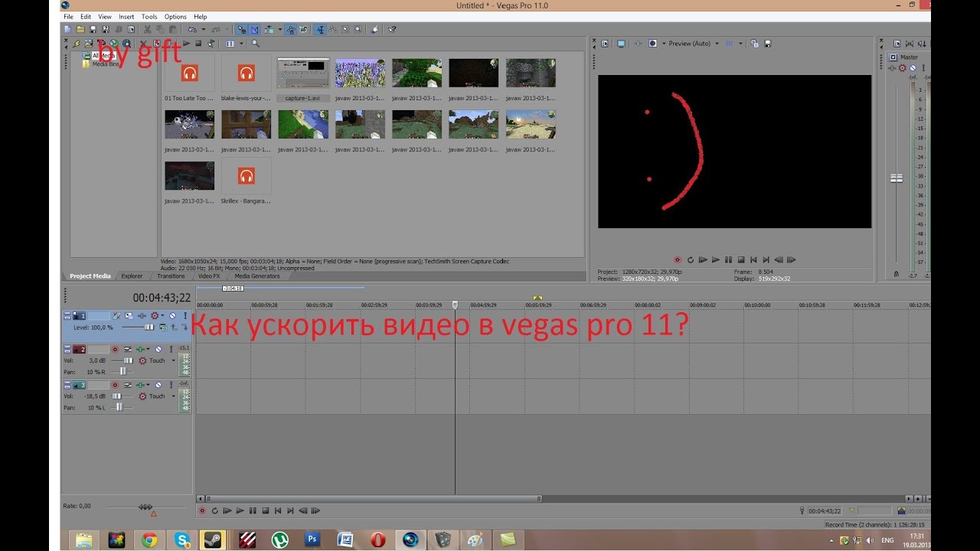The image size is (980, 551).
Task: Click the Open project folder icon
Action: click(x=80, y=30)
